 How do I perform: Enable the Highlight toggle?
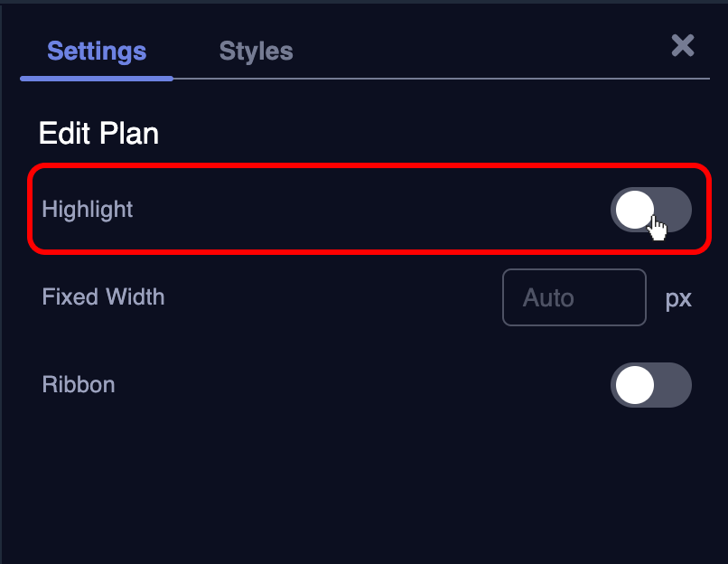click(x=650, y=211)
